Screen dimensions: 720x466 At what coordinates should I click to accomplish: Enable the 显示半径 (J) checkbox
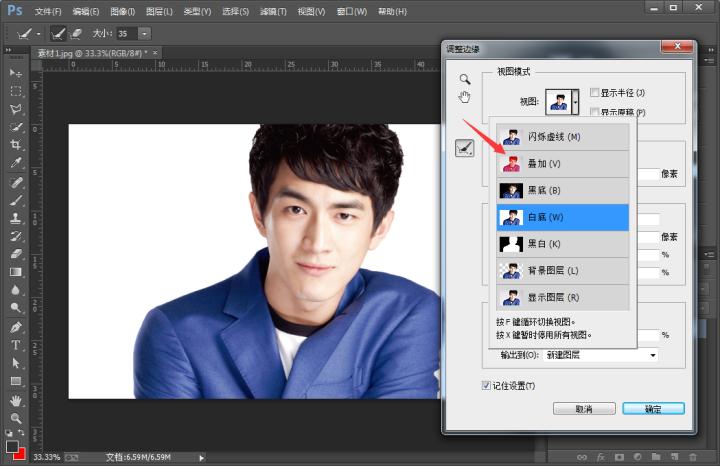(595, 92)
